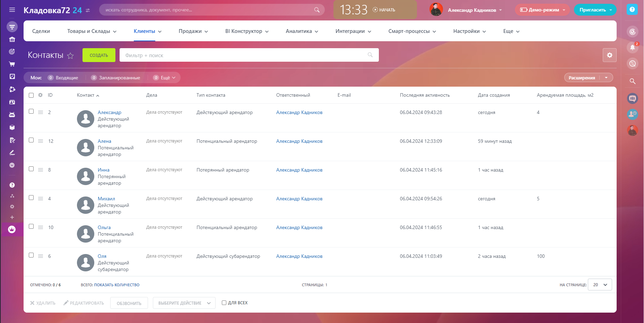644x323 pixels.
Task: Click the Фильтр + поиск field
Action: click(243, 55)
